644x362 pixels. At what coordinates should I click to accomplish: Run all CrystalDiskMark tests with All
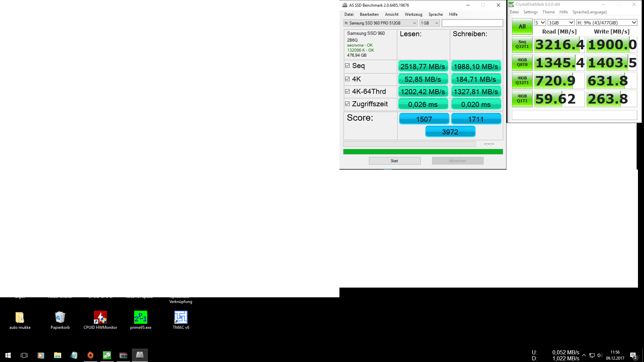click(522, 26)
